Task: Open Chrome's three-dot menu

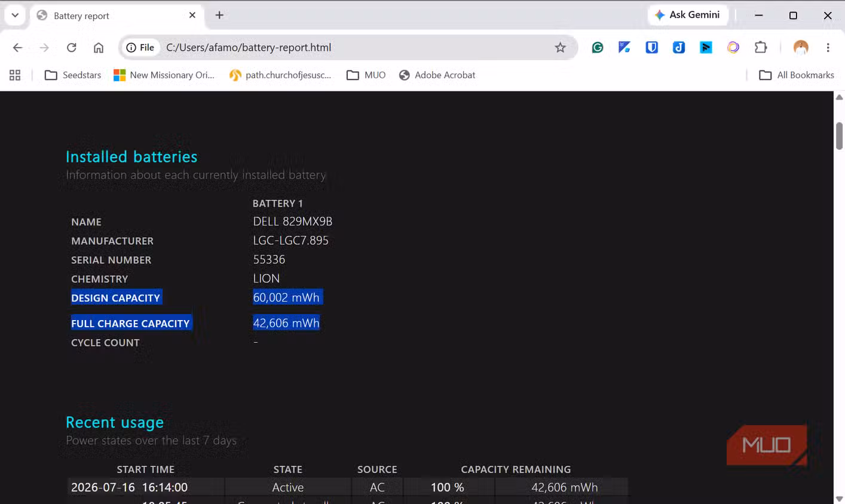Action: tap(828, 48)
